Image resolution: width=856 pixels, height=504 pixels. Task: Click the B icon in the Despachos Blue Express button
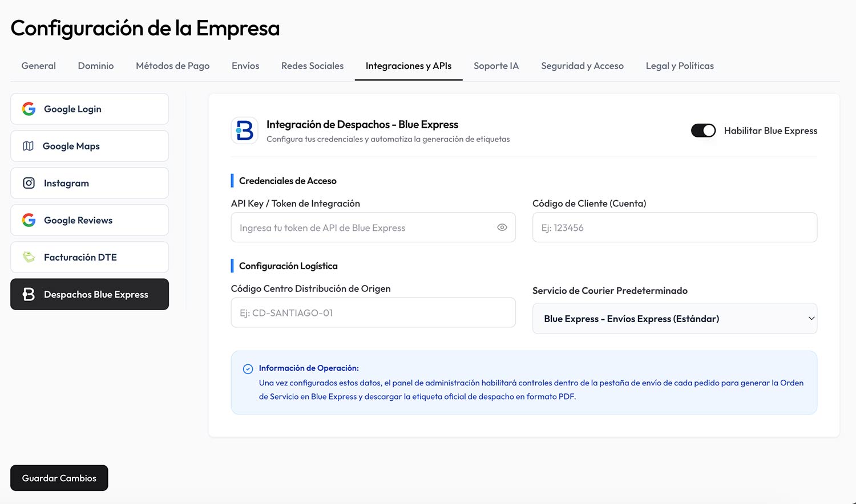[29, 294]
